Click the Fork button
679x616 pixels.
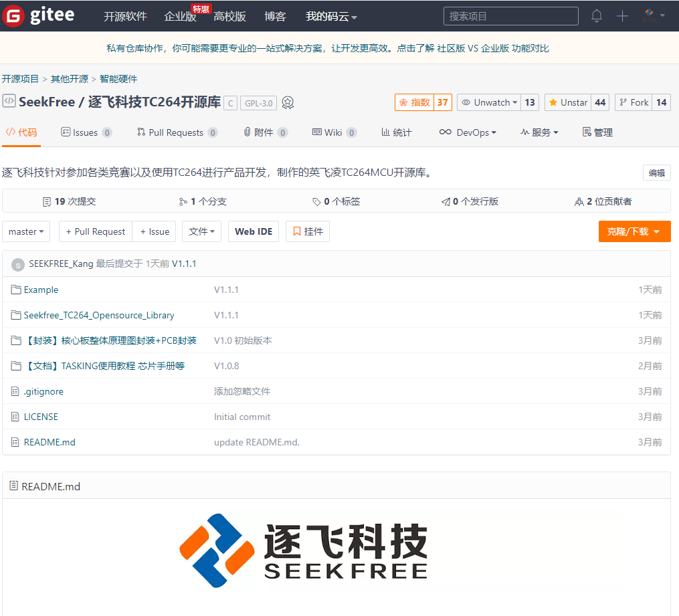click(x=634, y=102)
